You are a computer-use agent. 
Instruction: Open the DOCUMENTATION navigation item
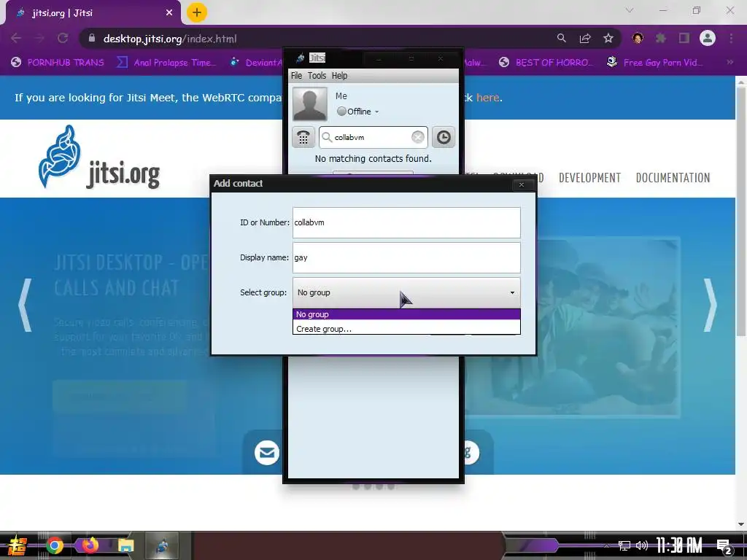673,178
